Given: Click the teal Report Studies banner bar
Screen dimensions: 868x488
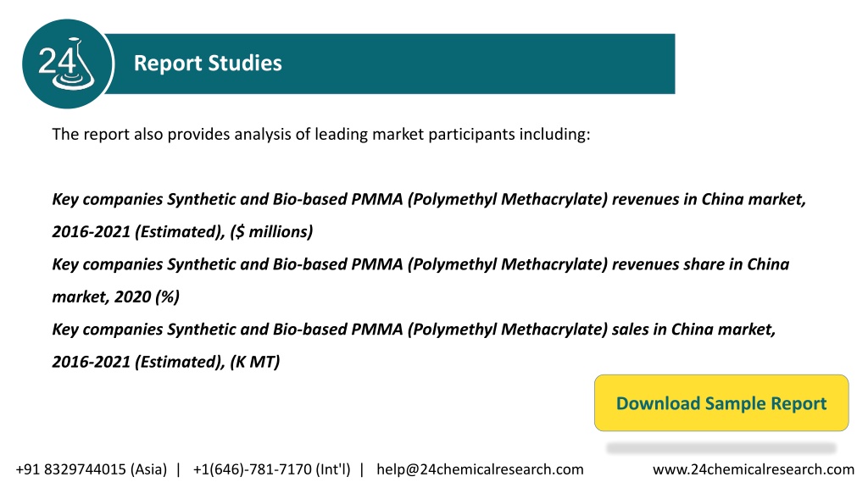Looking at the screenshot, I should [390, 64].
